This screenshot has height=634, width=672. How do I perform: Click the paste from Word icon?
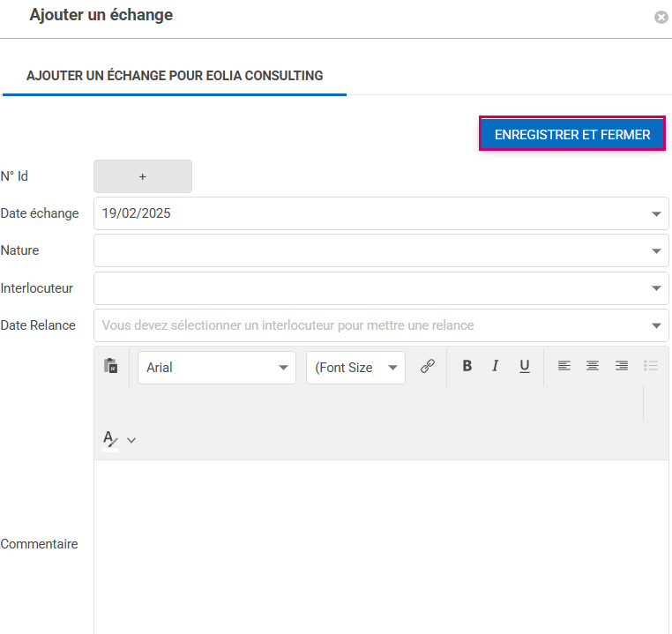[x=111, y=367]
